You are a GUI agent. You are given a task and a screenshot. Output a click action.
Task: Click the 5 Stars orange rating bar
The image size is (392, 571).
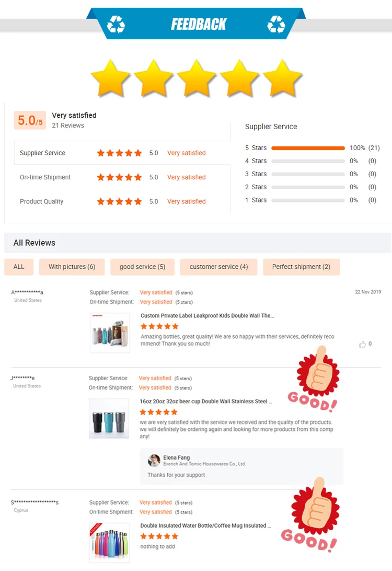(x=308, y=148)
